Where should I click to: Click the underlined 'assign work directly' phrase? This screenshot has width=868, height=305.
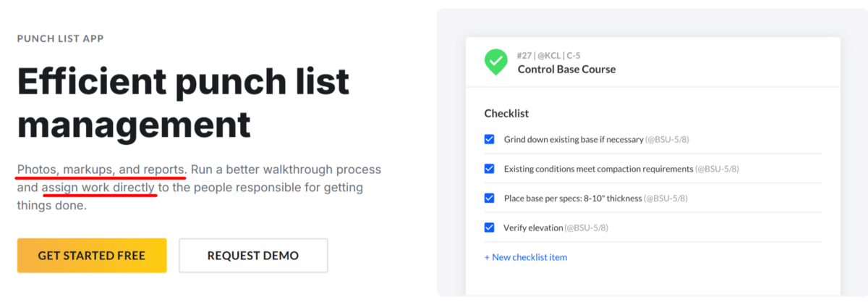point(98,188)
